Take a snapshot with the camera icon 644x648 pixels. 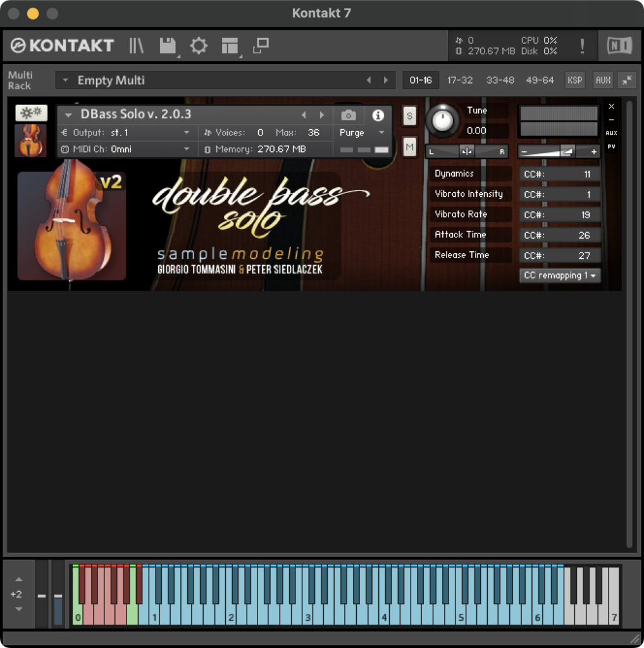coord(348,115)
